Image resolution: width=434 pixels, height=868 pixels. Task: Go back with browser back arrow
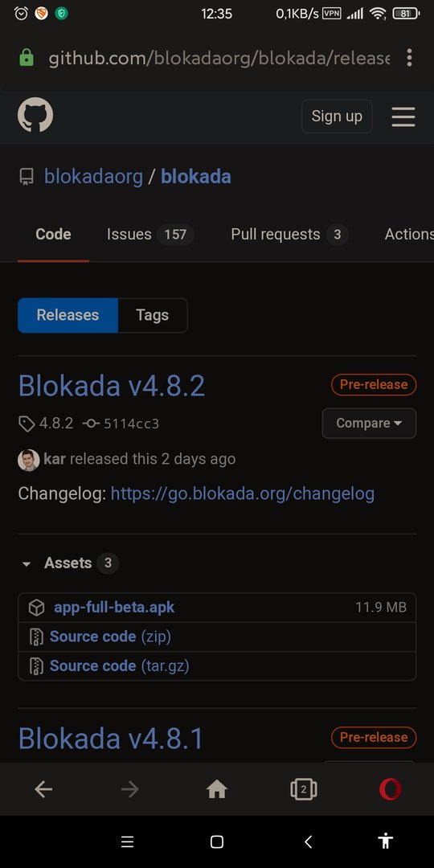pyautogui.click(x=43, y=789)
